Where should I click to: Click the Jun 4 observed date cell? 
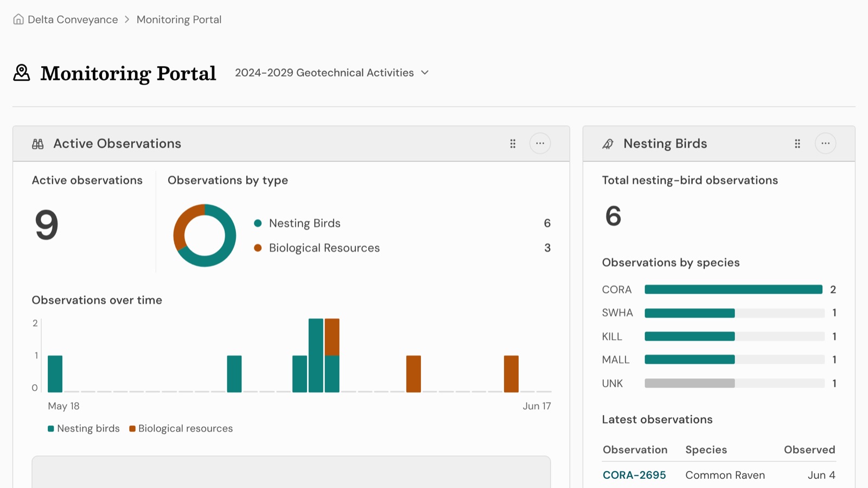821,475
